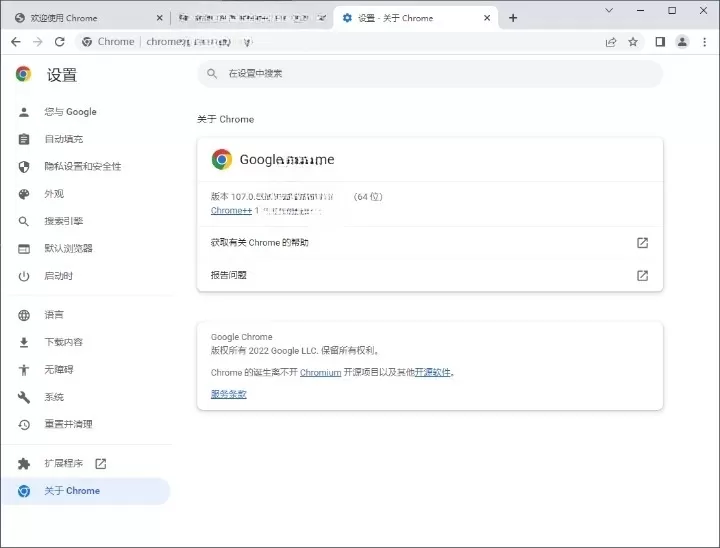Viewport: 720px width, 548px height.
Task: Click the history reset icon beside 重置并清理
Action: (24, 424)
